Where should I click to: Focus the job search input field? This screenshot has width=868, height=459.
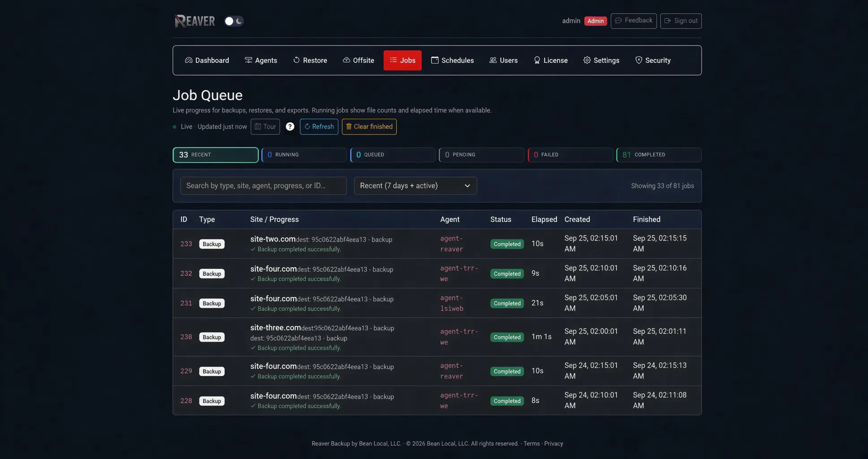(x=264, y=186)
